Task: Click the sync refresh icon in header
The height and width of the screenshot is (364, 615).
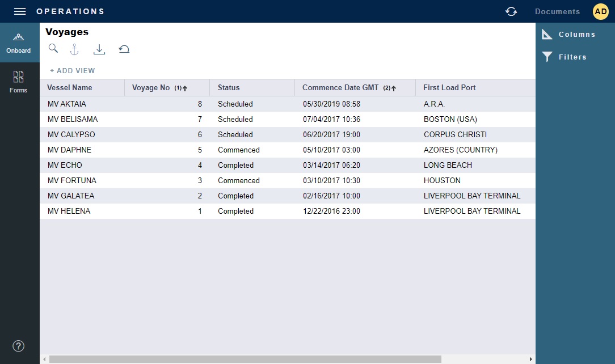Action: 511,11
